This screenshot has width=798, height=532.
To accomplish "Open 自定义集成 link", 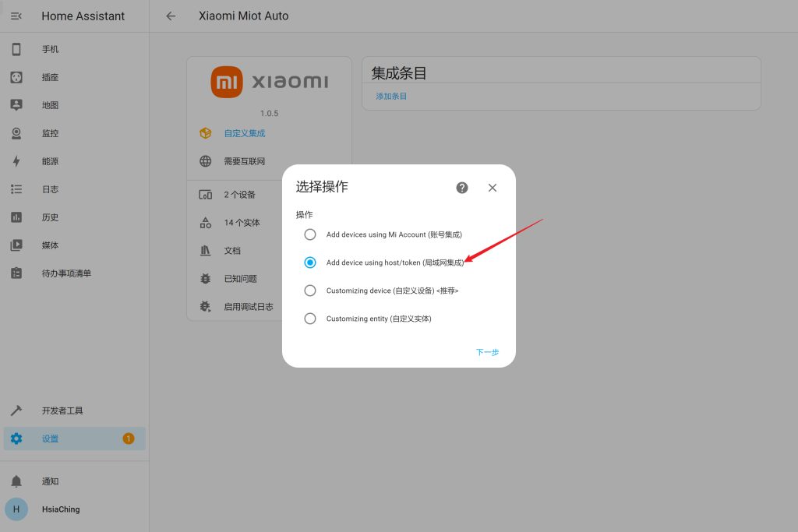I will point(244,133).
